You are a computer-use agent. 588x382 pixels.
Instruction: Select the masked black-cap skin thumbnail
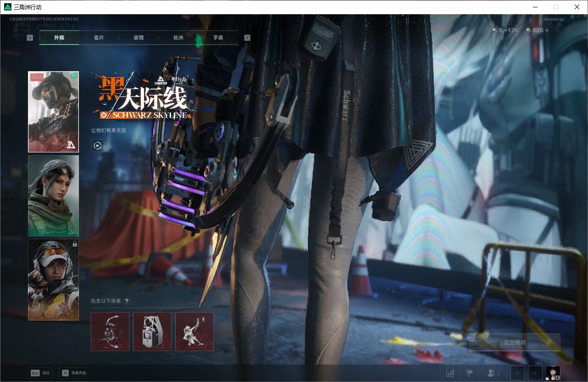coord(53,112)
